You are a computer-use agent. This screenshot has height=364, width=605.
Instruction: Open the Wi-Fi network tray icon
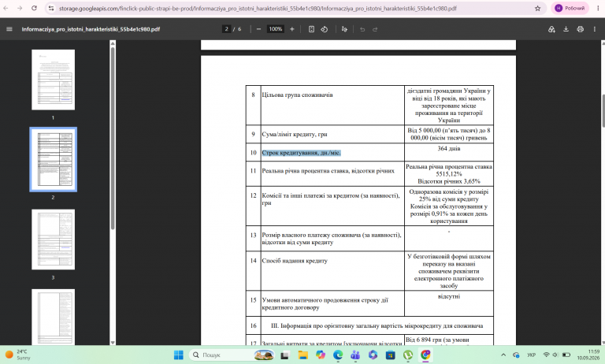547,355
